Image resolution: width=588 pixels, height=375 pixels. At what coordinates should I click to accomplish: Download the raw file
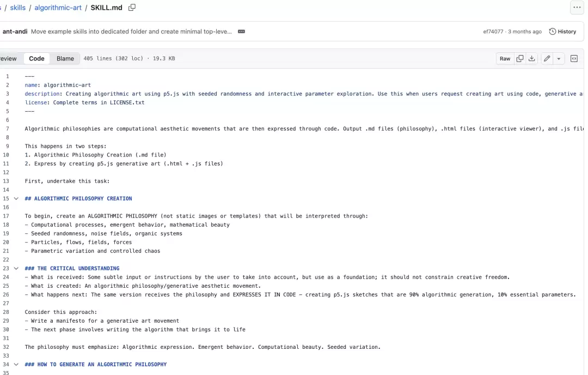click(532, 58)
